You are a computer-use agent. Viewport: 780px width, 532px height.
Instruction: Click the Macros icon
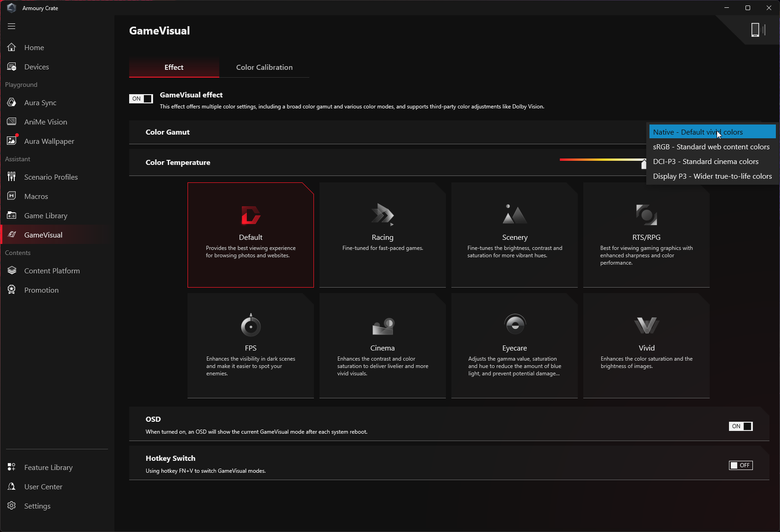coord(12,196)
